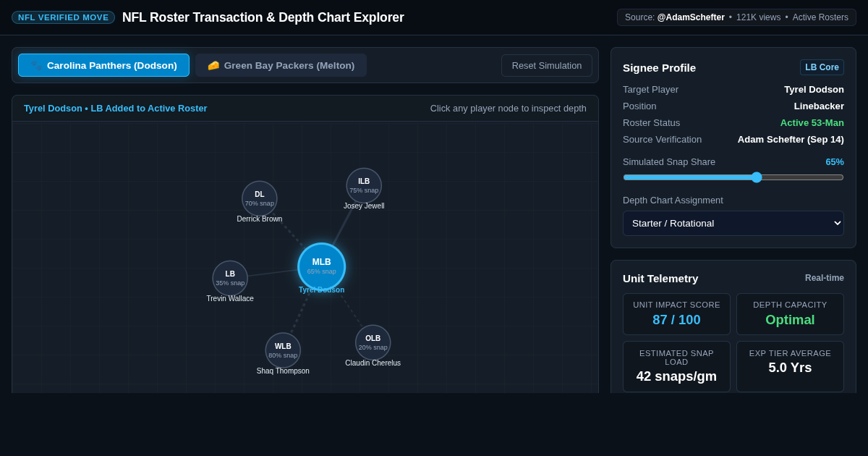Select the MLB Tyrel Dodson node
The height and width of the screenshot is (456, 868).
click(322, 266)
